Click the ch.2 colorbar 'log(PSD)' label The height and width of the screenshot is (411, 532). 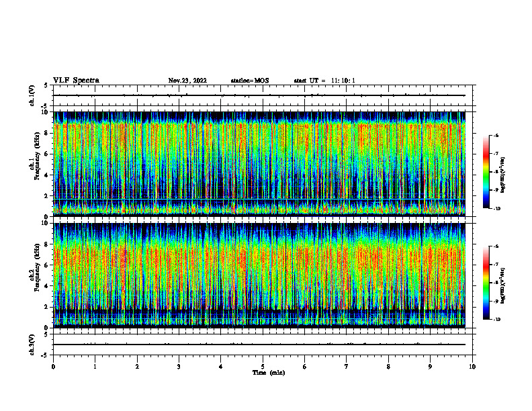pyautogui.click(x=502, y=285)
